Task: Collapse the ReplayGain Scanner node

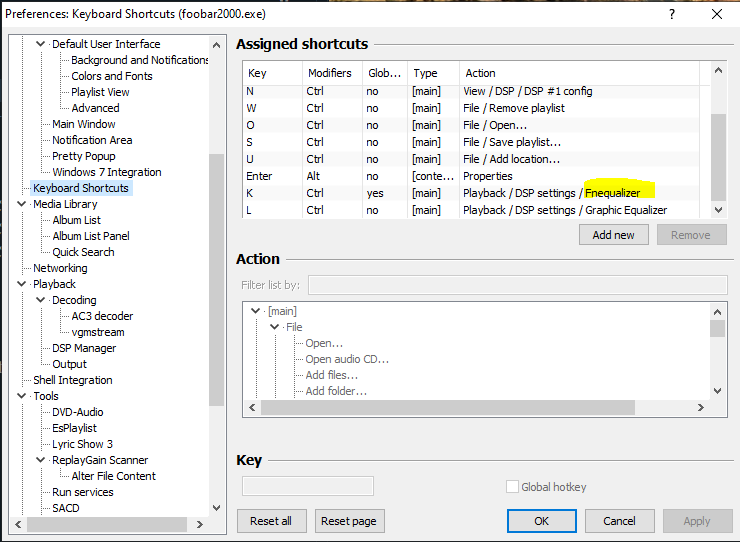Action: 41,460
